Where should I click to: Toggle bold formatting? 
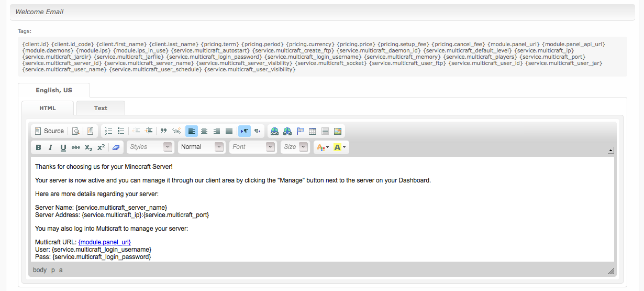39,147
